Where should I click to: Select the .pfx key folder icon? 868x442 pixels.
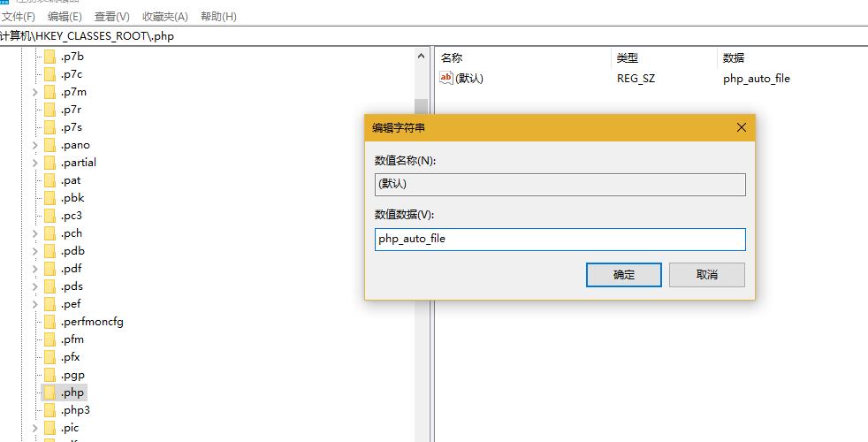click(x=49, y=357)
